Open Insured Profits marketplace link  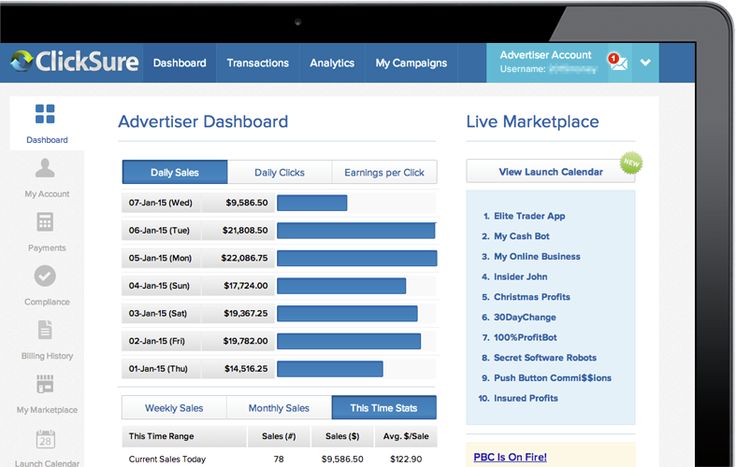click(x=526, y=398)
